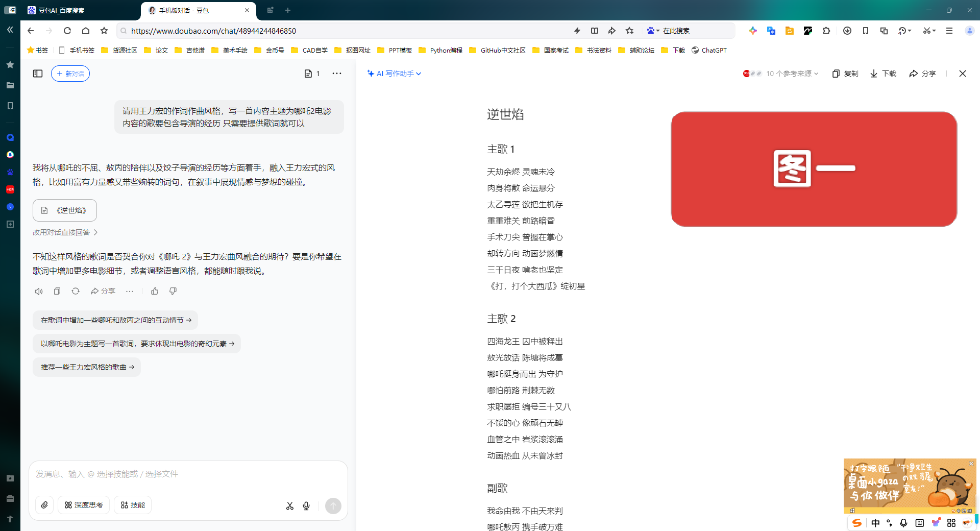The image size is (980, 531).
Task: Open more reply actions ellipsis
Action: [130, 291]
